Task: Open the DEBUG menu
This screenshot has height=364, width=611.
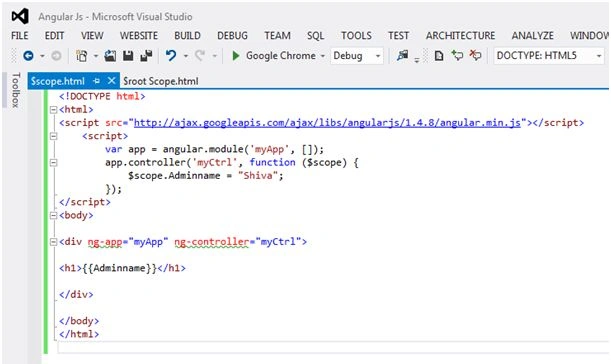Action: pos(232,35)
